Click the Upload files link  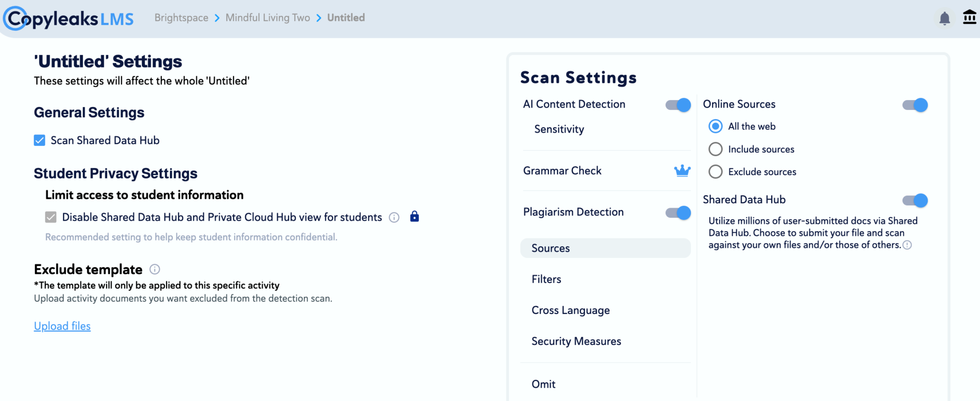(x=62, y=326)
